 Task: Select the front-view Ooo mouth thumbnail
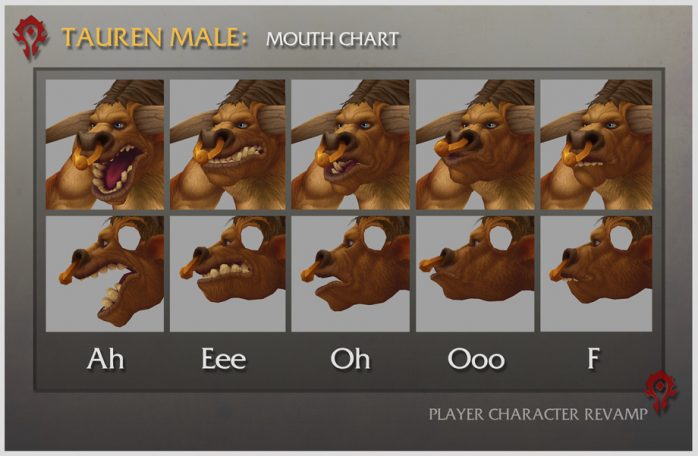point(475,145)
